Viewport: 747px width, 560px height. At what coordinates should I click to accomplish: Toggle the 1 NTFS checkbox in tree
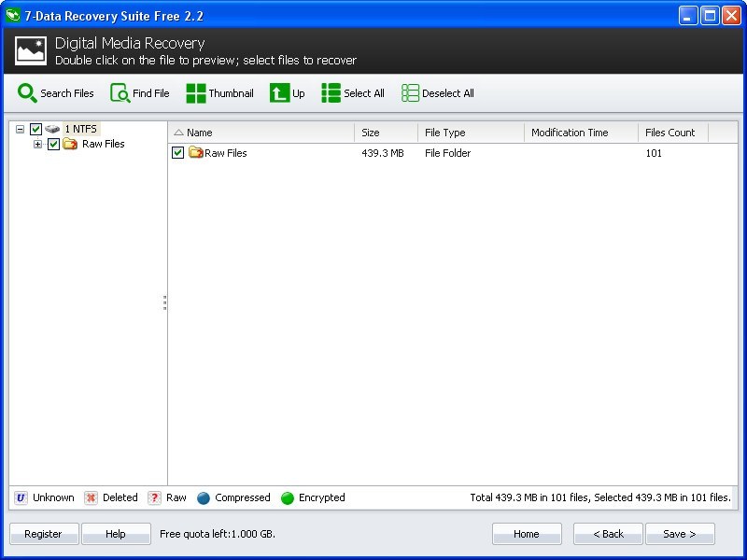(35, 129)
